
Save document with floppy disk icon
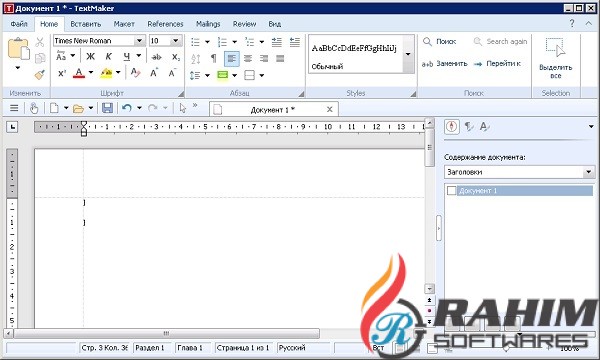(108, 108)
